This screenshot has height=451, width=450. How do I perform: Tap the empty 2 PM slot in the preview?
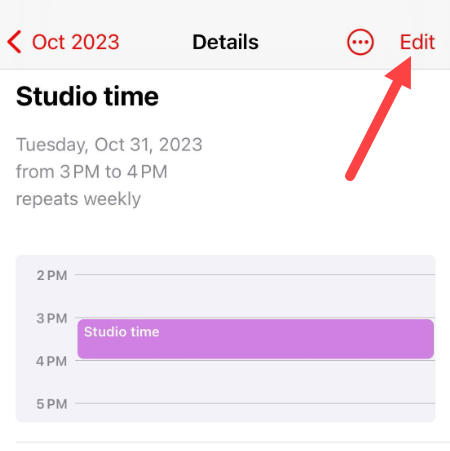(255, 296)
